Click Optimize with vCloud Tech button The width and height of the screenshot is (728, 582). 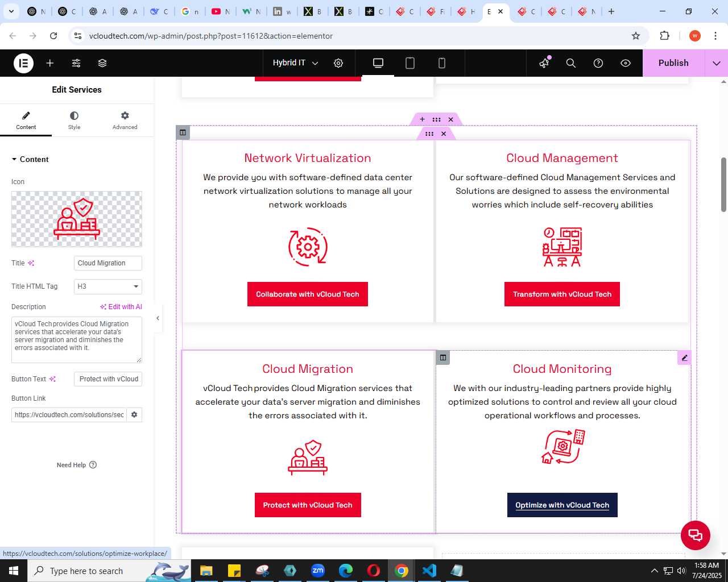(562, 505)
